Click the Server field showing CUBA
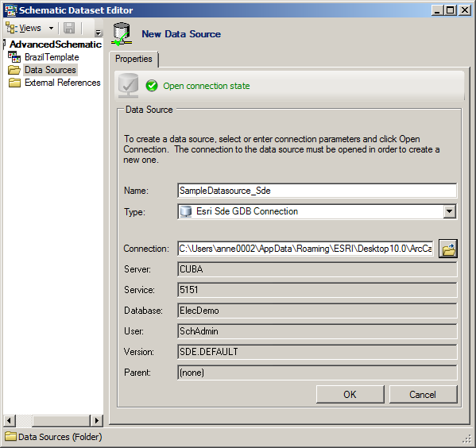476x448 pixels. (317, 269)
